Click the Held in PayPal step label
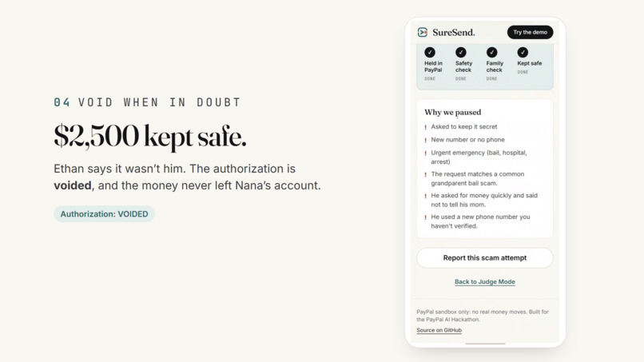Screen dimensions: 644x362 coord(433,66)
